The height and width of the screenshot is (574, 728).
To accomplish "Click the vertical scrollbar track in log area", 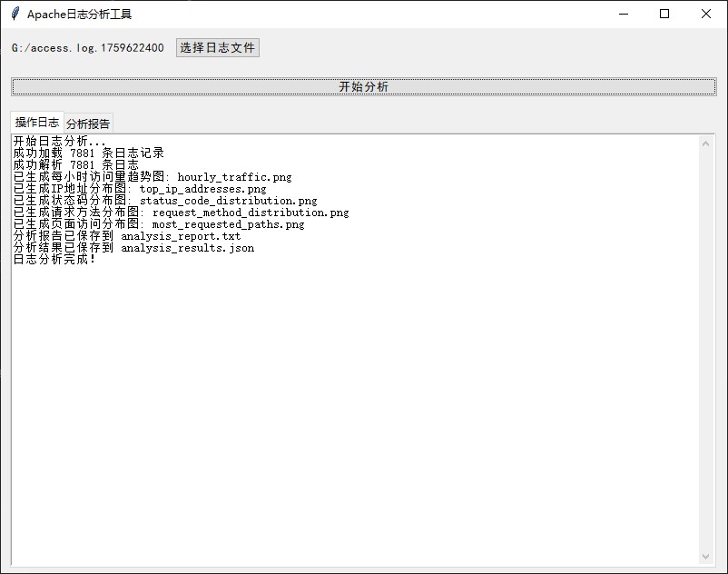I will (707, 363).
